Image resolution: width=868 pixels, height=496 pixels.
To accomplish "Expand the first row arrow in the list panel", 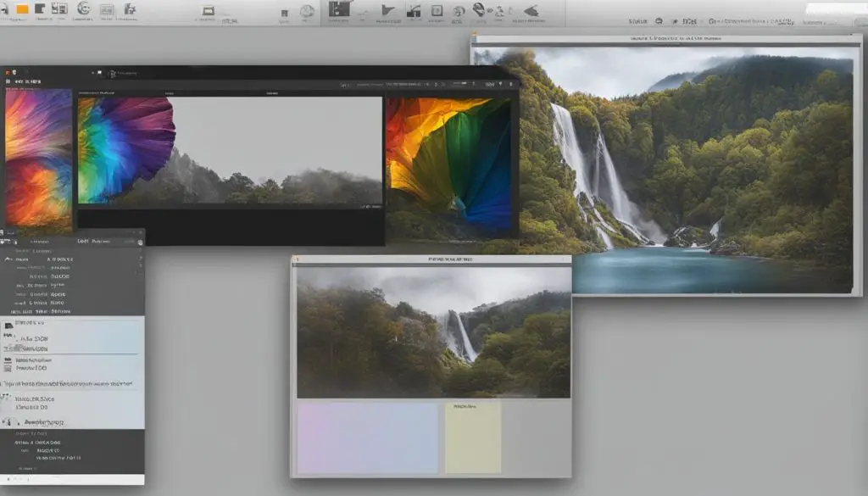I will coord(7,257).
